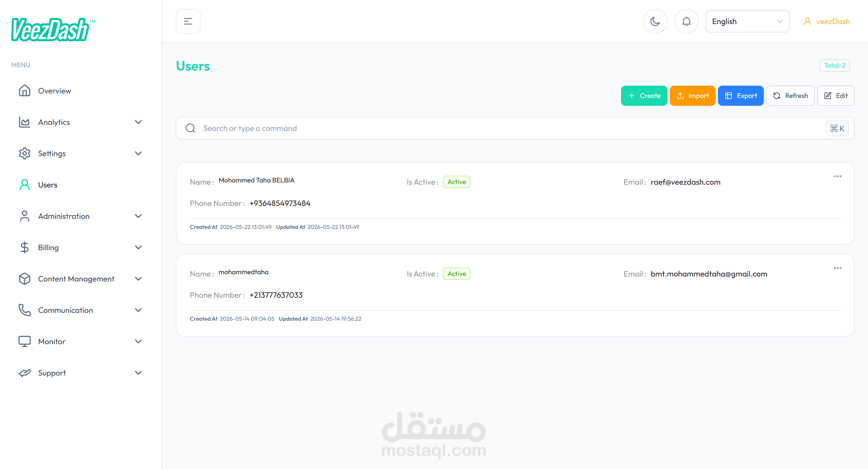
Task: Click the name Mohammed Taha BELBIA
Action: pos(256,180)
